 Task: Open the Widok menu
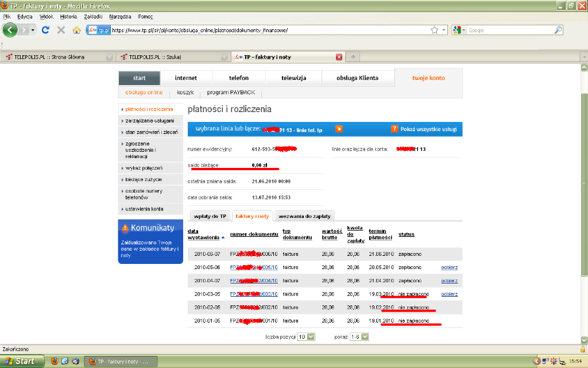click(x=47, y=17)
